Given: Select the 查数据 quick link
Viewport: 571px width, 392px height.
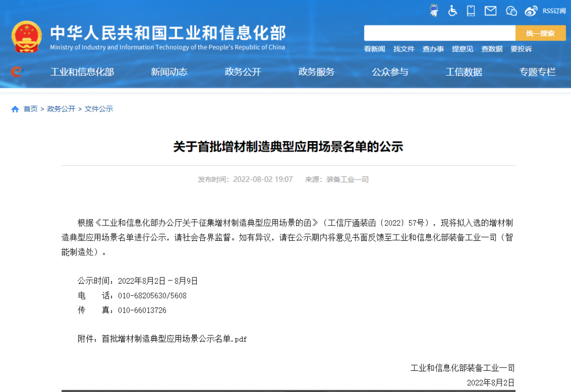Looking at the screenshot, I should pos(492,49).
